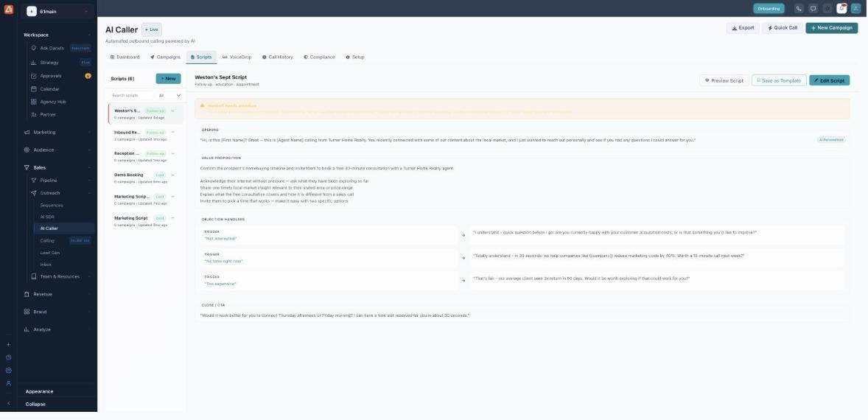Open the phone dialer icon in top bar
The image size is (868, 420).
pos(798,9)
